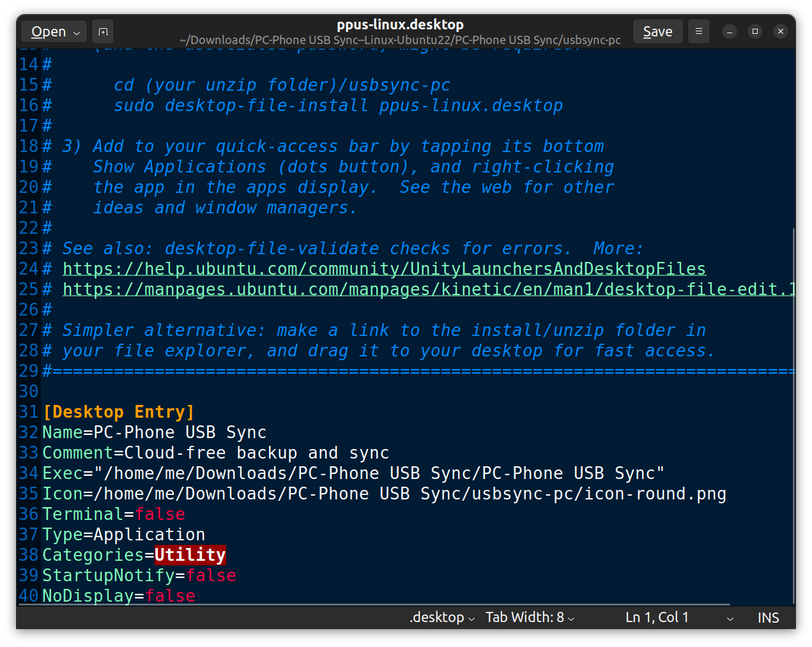Click the vertical scrollbar on the right
The height and width of the screenshot is (647, 812).
point(793,415)
